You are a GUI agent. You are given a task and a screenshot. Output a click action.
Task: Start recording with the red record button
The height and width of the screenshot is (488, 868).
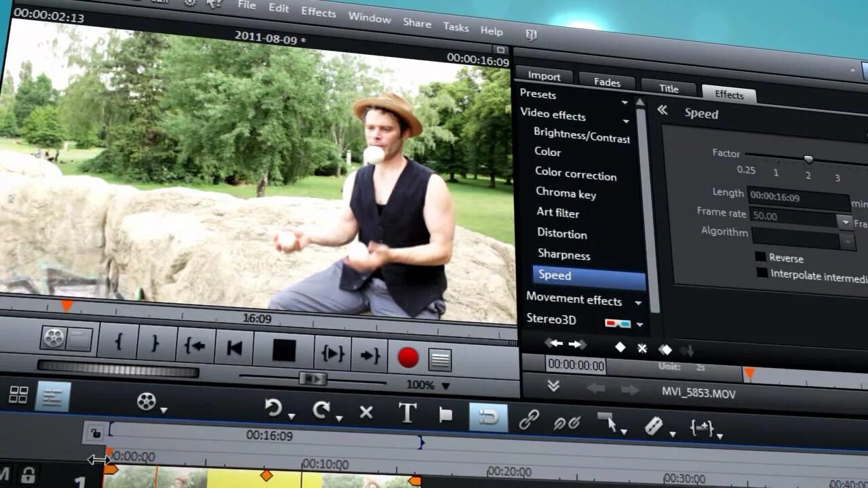(408, 358)
